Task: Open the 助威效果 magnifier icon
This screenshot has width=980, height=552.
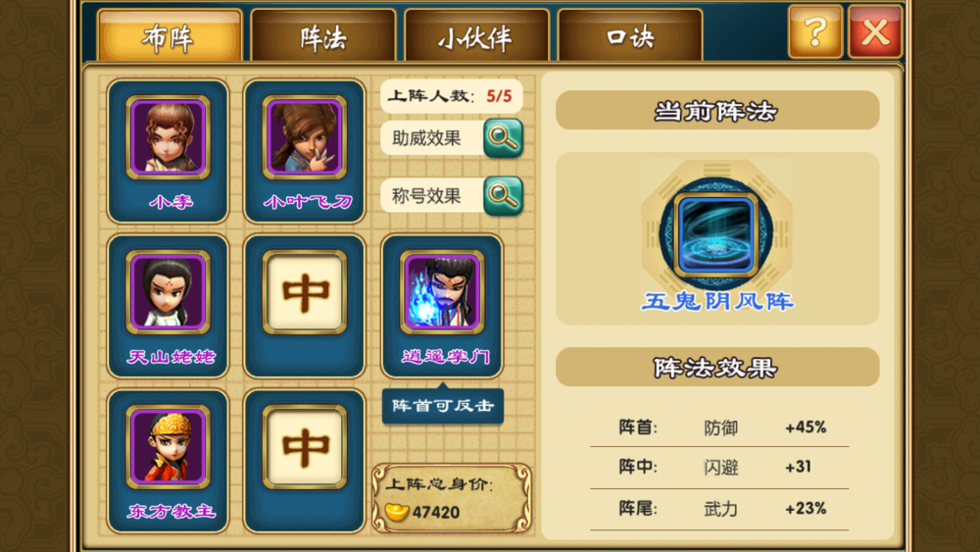Action: tap(503, 137)
